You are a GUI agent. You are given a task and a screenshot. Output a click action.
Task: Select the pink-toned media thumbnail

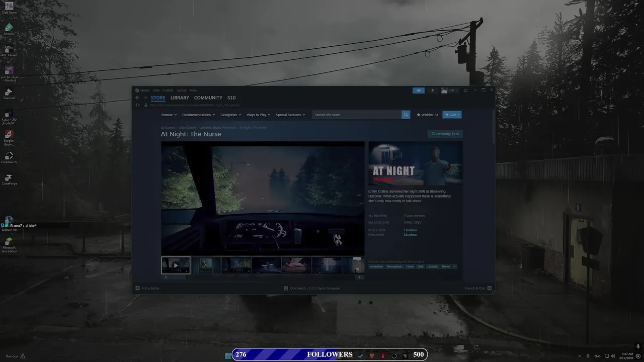click(x=296, y=265)
